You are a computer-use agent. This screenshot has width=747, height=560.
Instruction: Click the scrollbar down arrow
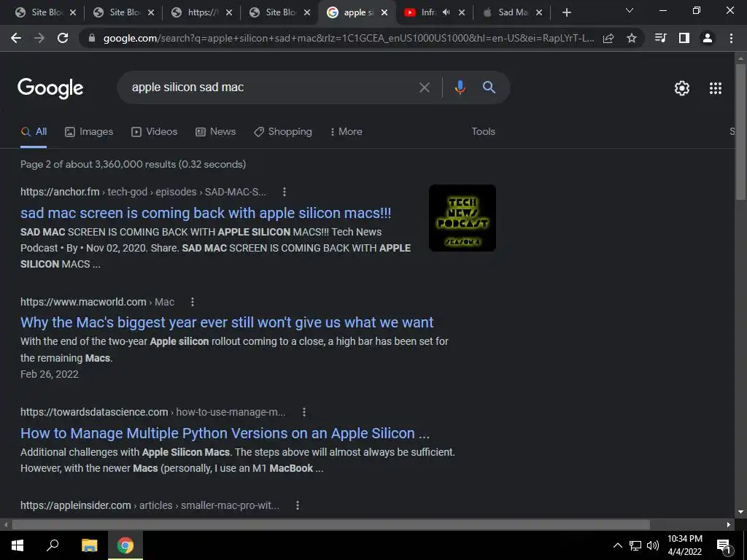tap(740, 512)
